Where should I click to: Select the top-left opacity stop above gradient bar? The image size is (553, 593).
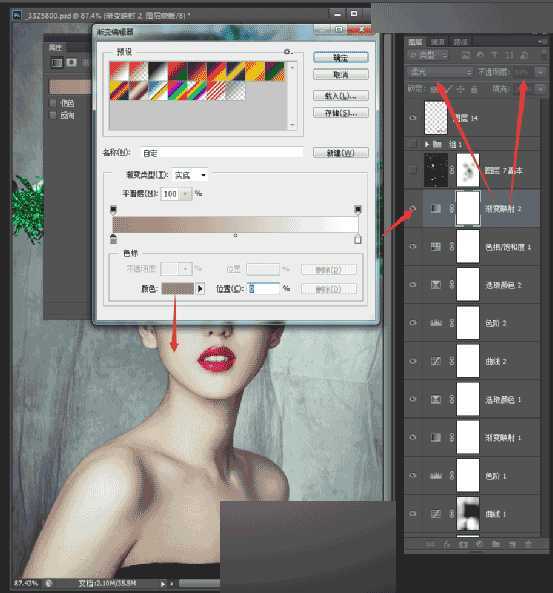point(113,209)
